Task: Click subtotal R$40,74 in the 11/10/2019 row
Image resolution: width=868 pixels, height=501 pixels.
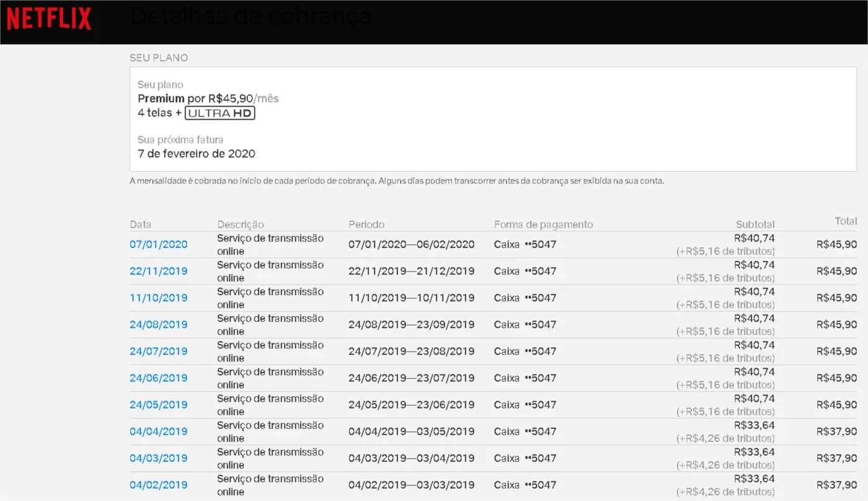Action: click(x=755, y=291)
